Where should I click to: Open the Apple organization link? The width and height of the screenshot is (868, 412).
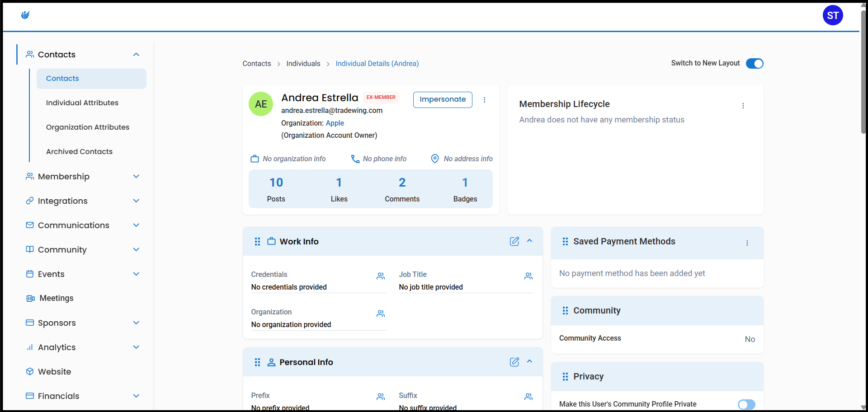335,123
